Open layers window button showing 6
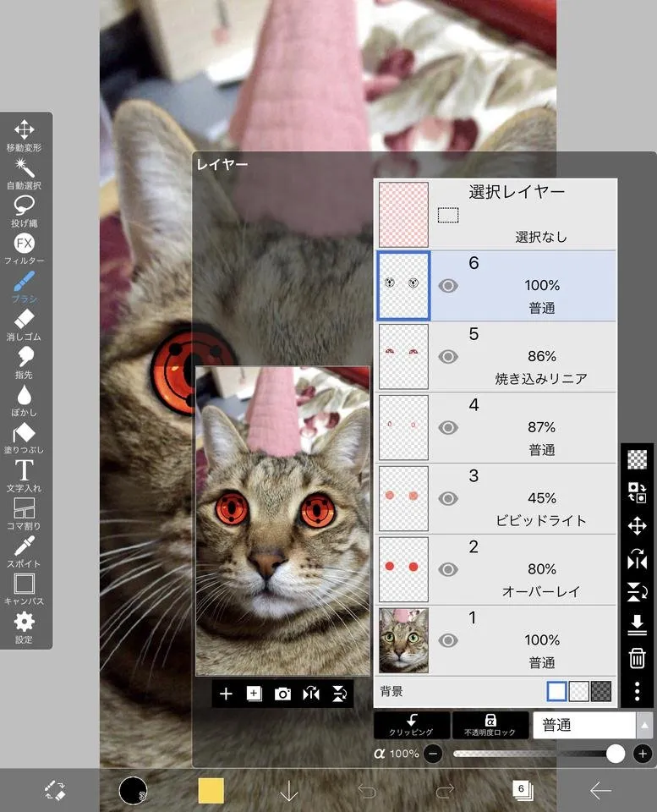The height and width of the screenshot is (812, 657). pyautogui.click(x=523, y=790)
